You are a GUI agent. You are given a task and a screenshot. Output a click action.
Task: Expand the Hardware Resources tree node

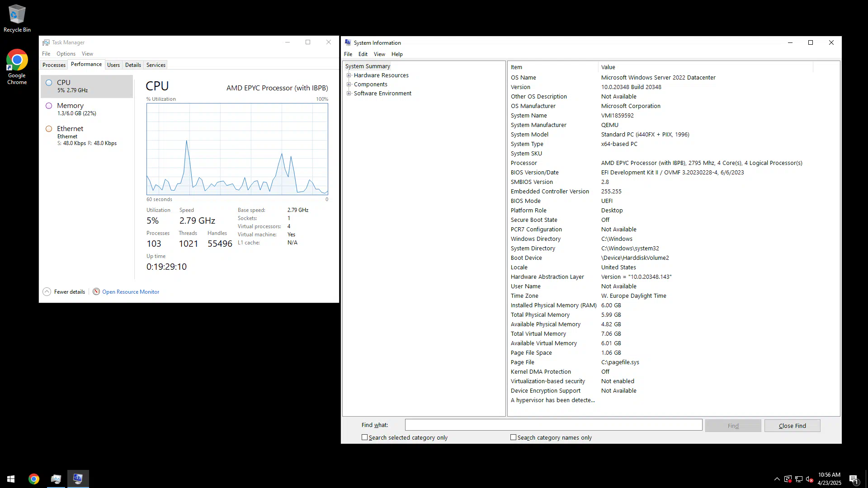349,75
